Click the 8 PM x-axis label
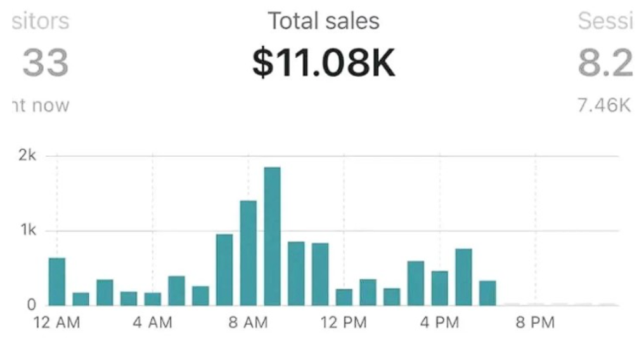644x344 pixels. 536,323
